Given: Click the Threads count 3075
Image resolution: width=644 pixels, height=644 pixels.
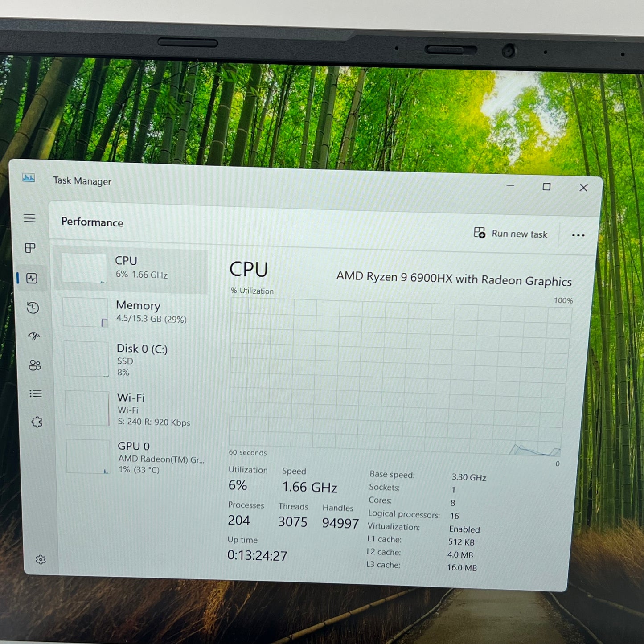Looking at the screenshot, I should (293, 521).
